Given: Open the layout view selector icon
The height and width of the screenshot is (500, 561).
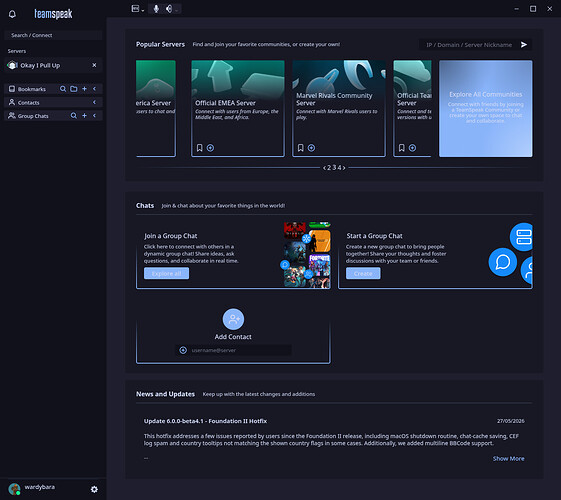Looking at the screenshot, I should [135, 9].
